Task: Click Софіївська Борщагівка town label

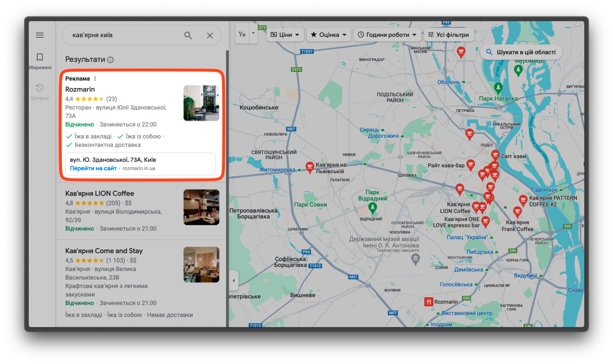Action: 290,262
